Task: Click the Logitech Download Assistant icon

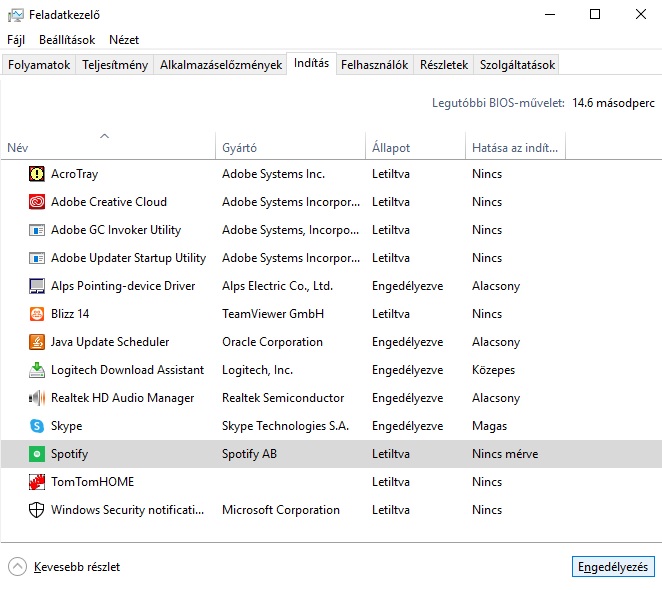Action: tap(37, 370)
